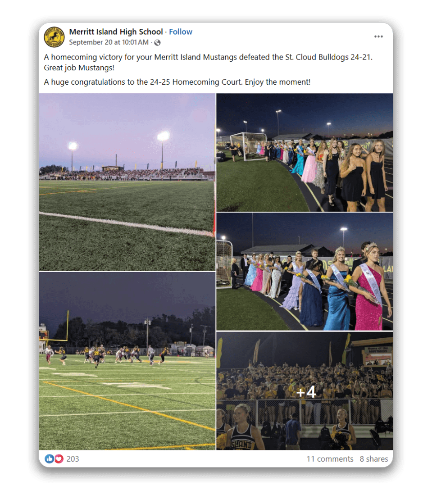Viewport: 432px width, 504px height.
Task: Open the 8 shares list
Action: (x=374, y=459)
